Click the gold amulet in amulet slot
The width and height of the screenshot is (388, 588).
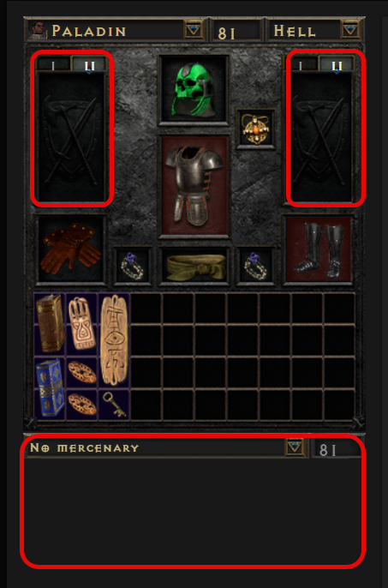(255, 129)
